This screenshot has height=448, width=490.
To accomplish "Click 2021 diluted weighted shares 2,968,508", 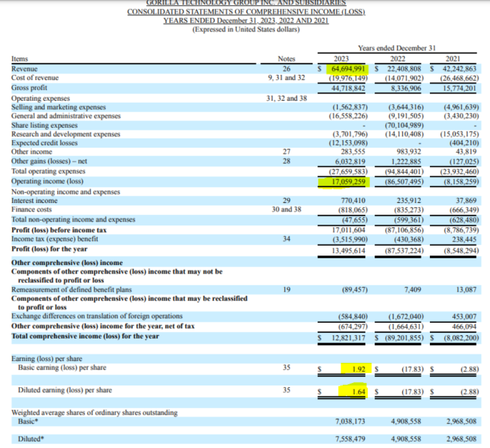I will pos(461,439).
